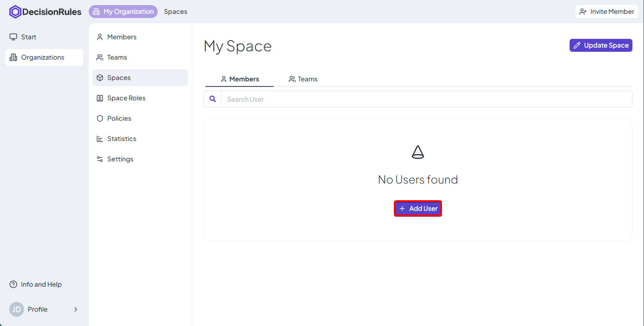Viewport: 644px width, 326px height.
Task: Click the Invite Member button
Action: click(607, 12)
